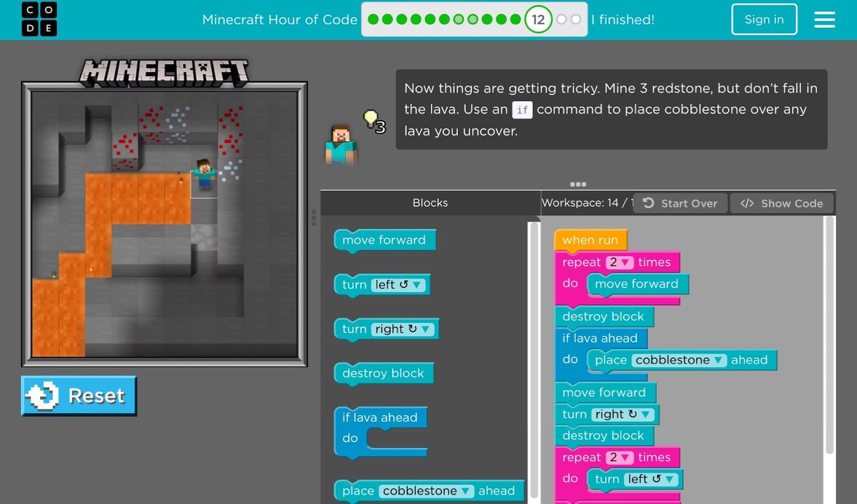857x504 pixels.
Task: Jump to the first level progress dot
Action: coord(374,19)
